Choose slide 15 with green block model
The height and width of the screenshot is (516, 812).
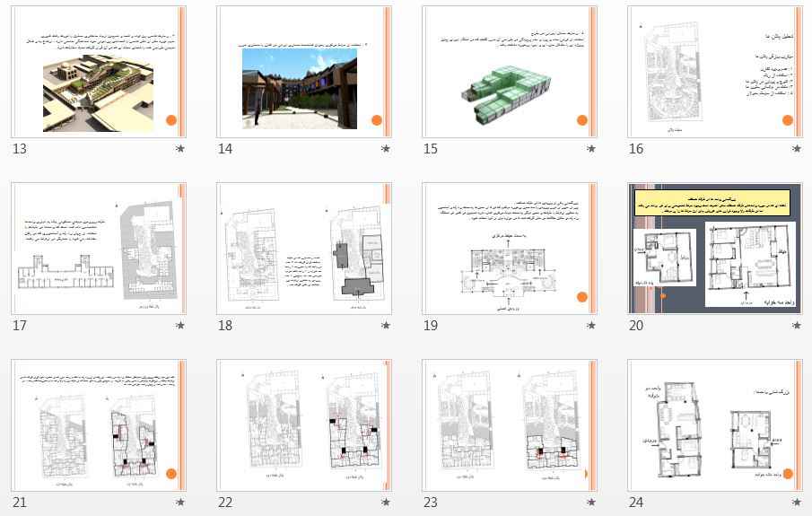point(510,72)
